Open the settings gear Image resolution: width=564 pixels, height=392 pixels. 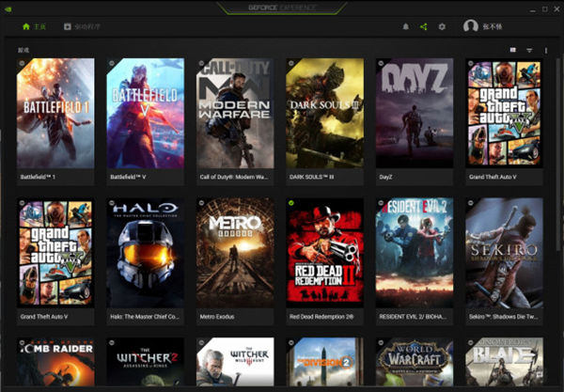click(x=442, y=26)
